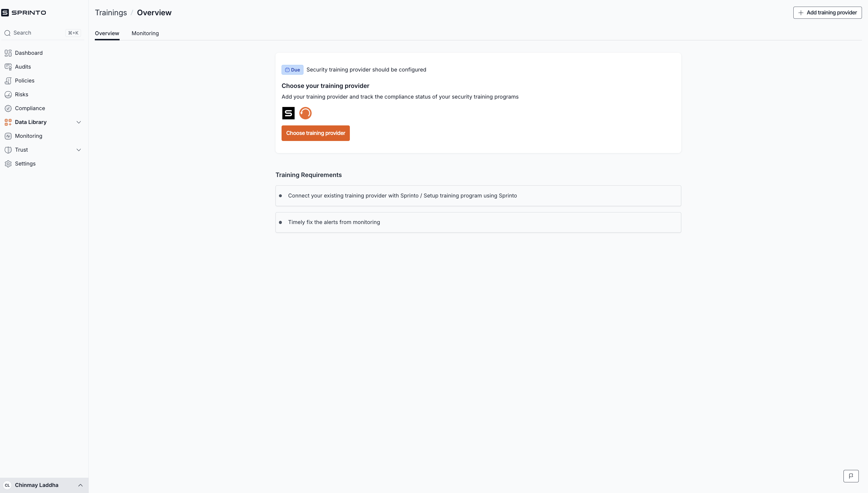Image resolution: width=868 pixels, height=493 pixels.
Task: Navigate to Risks via sidebar icon
Action: tap(8, 95)
